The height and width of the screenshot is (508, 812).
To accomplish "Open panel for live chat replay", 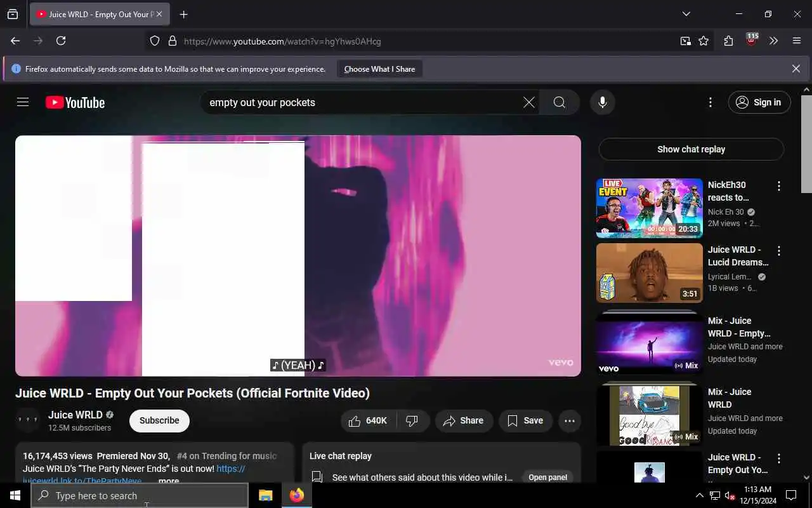I will [547, 478].
